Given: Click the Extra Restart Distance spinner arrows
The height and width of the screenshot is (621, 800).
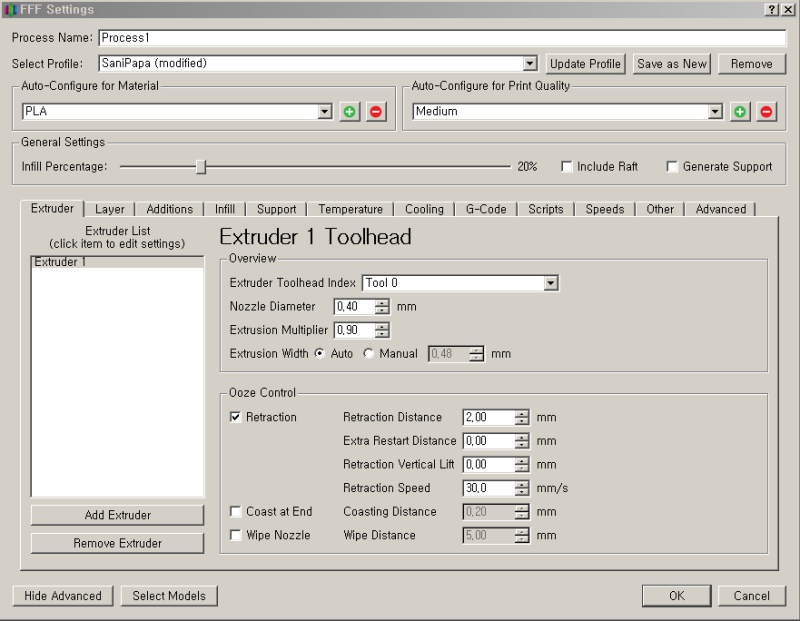Looking at the screenshot, I should [521, 441].
